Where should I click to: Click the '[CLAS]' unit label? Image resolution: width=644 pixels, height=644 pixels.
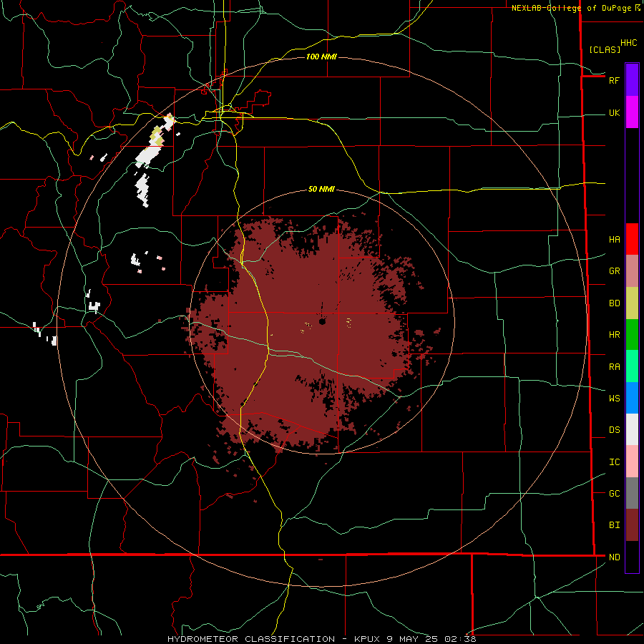click(x=605, y=49)
